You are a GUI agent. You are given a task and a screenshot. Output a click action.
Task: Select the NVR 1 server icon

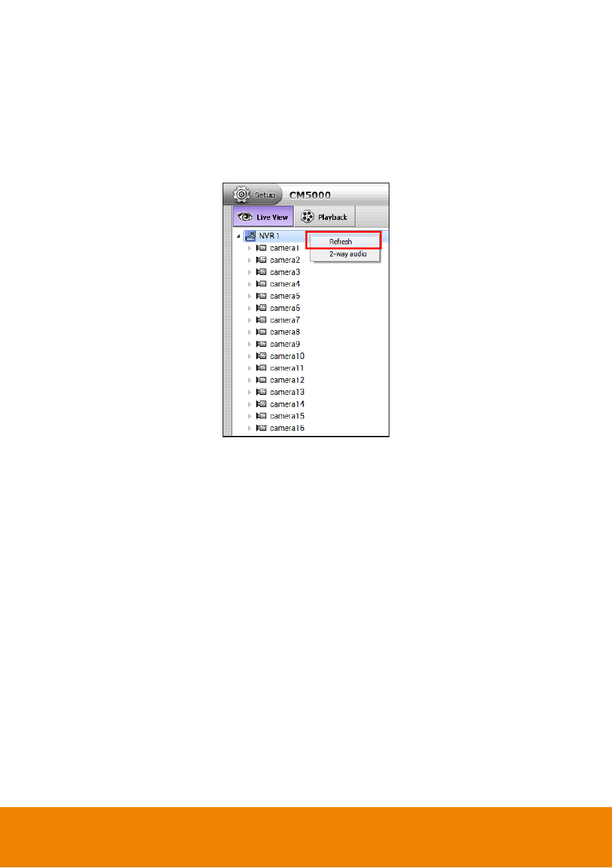[x=250, y=235]
